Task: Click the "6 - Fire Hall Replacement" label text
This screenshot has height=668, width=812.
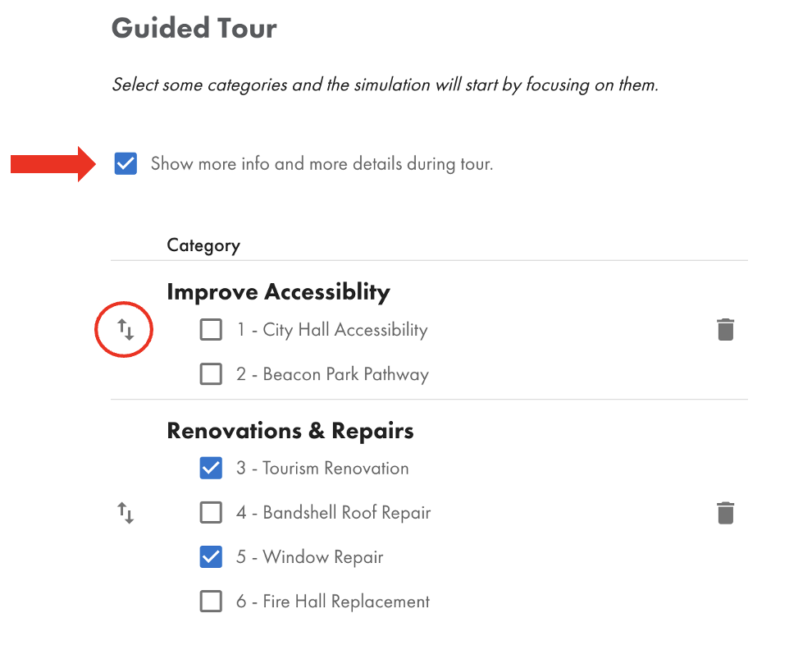Action: (x=333, y=602)
